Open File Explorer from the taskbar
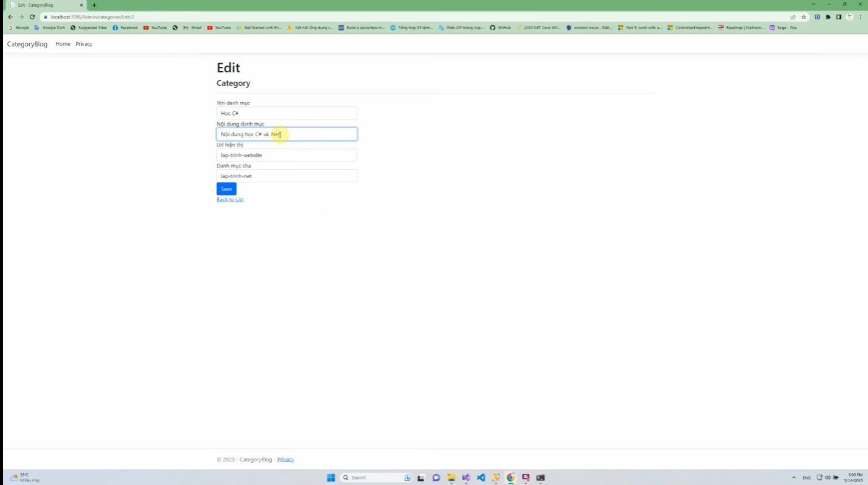This screenshot has height=485, width=868. point(451,478)
